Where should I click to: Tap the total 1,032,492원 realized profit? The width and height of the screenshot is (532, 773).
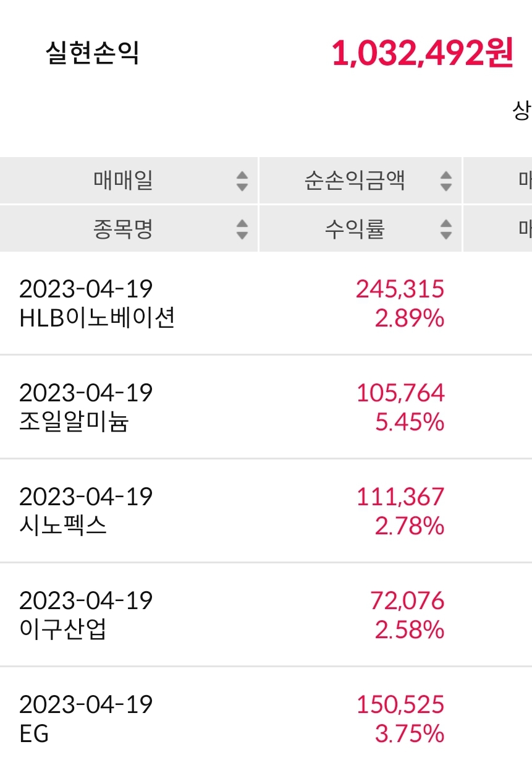pyautogui.click(x=423, y=54)
